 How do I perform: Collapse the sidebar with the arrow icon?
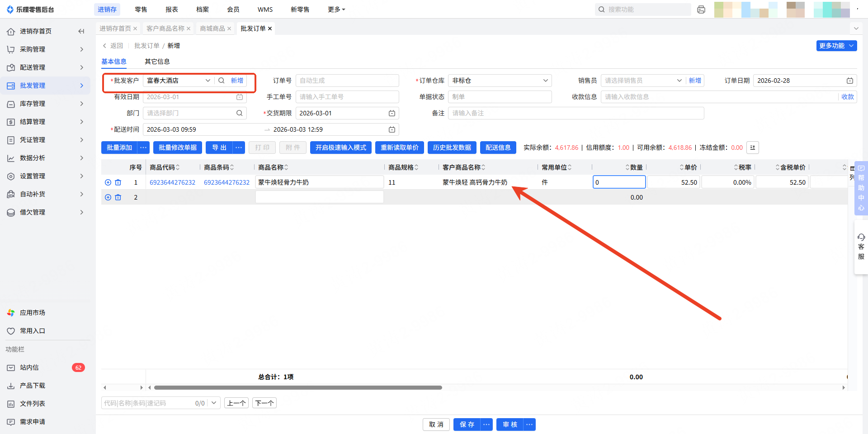pos(81,31)
